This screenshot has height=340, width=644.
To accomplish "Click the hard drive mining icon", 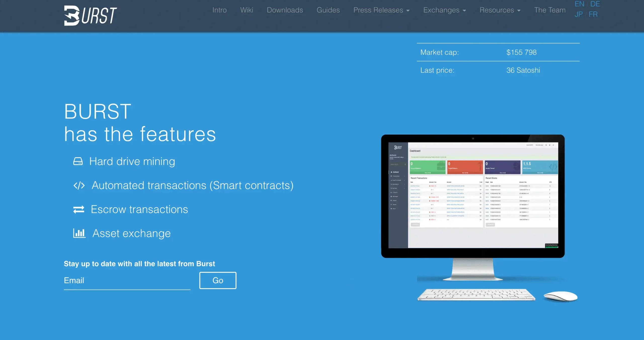I will (78, 161).
